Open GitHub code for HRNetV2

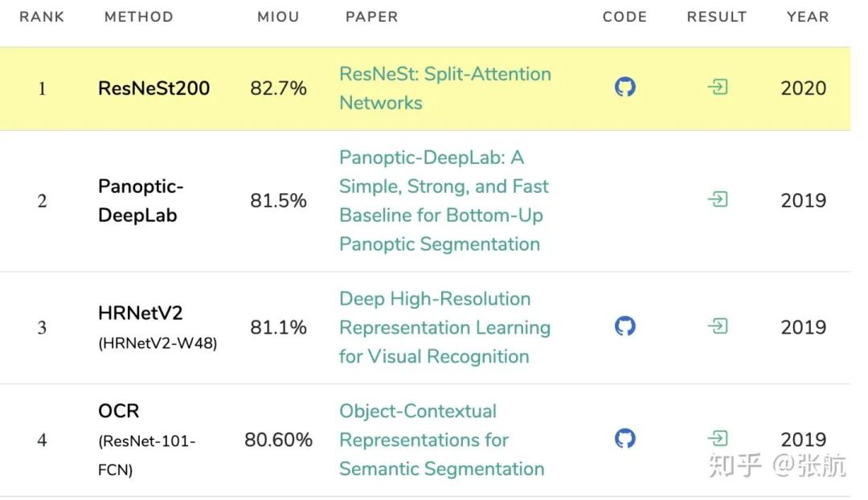pos(624,326)
